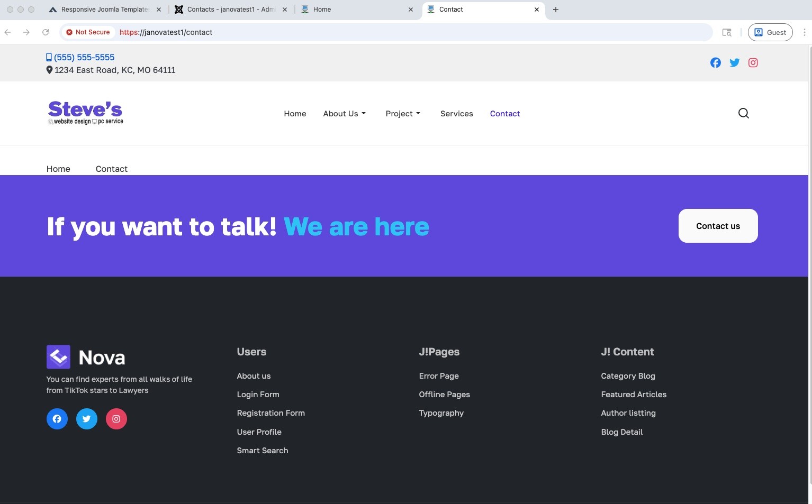Click the round Instagram button in footer
This screenshot has height=504, width=812.
coord(116,419)
